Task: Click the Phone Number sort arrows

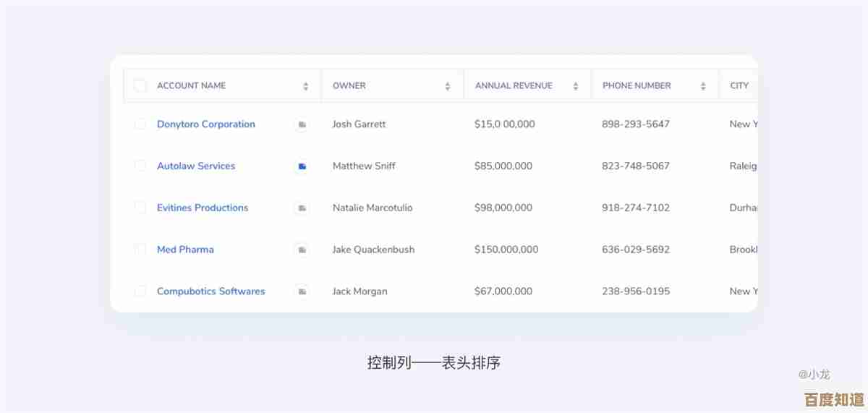Action: [x=703, y=86]
